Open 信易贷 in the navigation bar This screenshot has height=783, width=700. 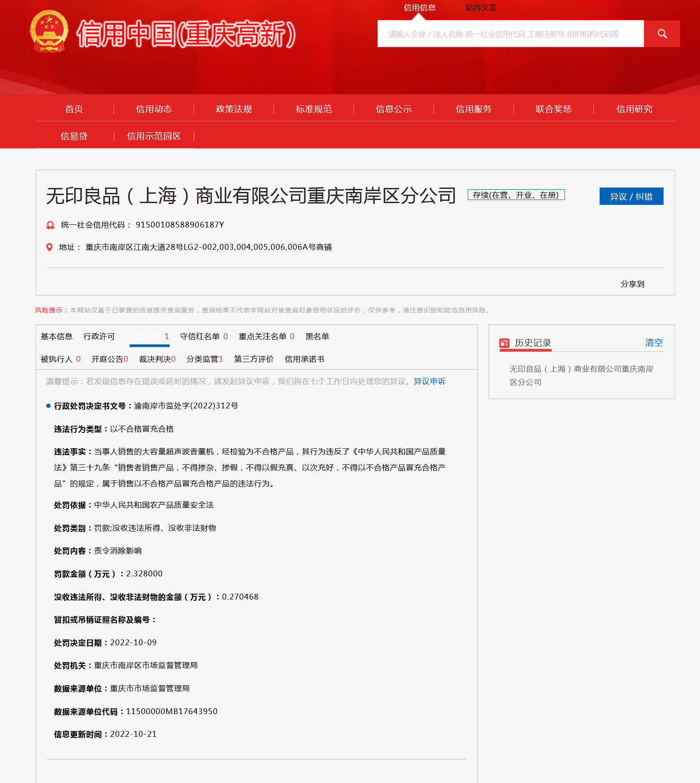point(74,136)
